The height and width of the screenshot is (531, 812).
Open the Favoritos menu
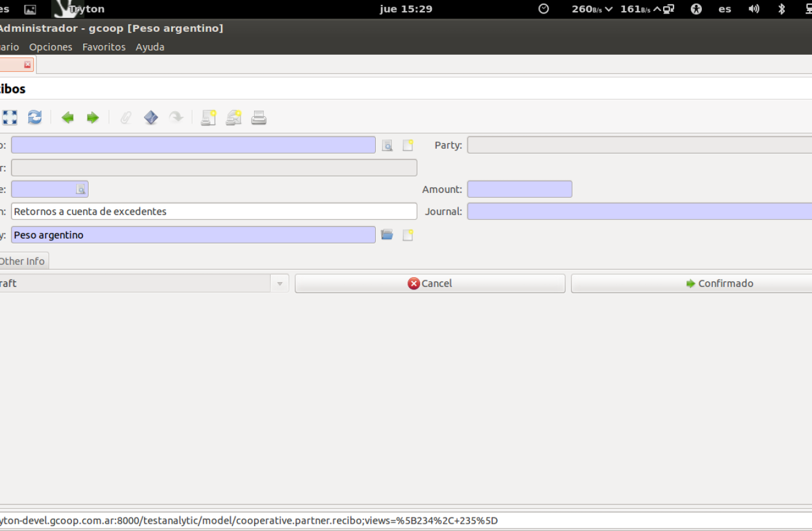pos(104,47)
